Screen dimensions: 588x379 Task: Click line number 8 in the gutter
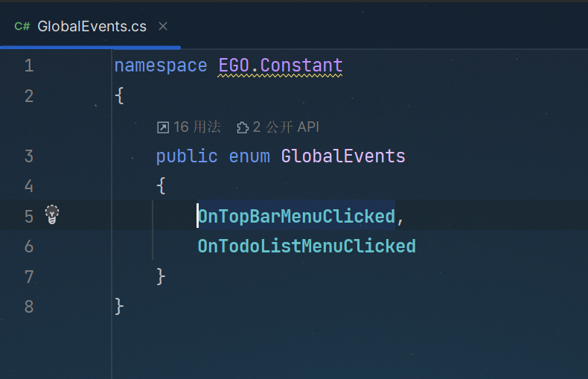29,306
